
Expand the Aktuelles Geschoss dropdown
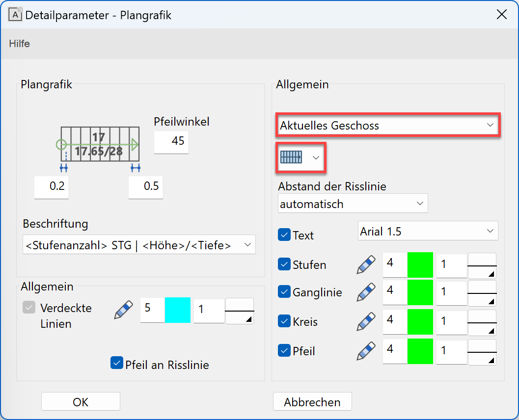(x=387, y=126)
